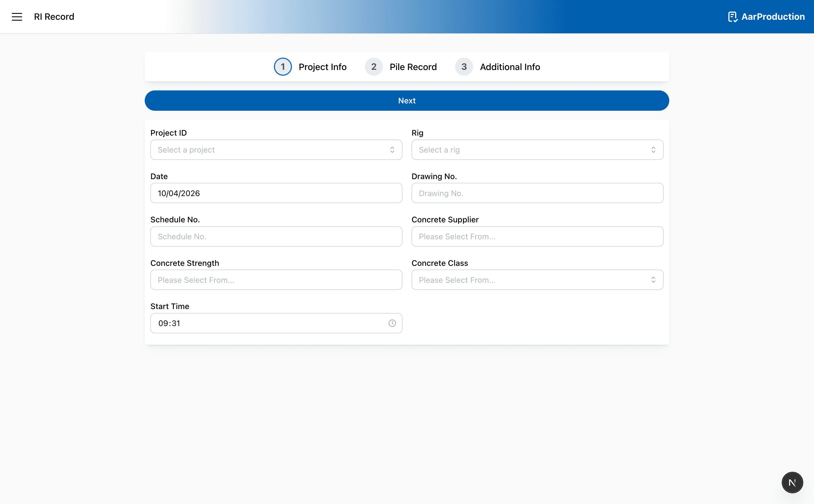Open the Concrete Strength selector
Viewport: 814px width, 504px height.
pos(276,280)
